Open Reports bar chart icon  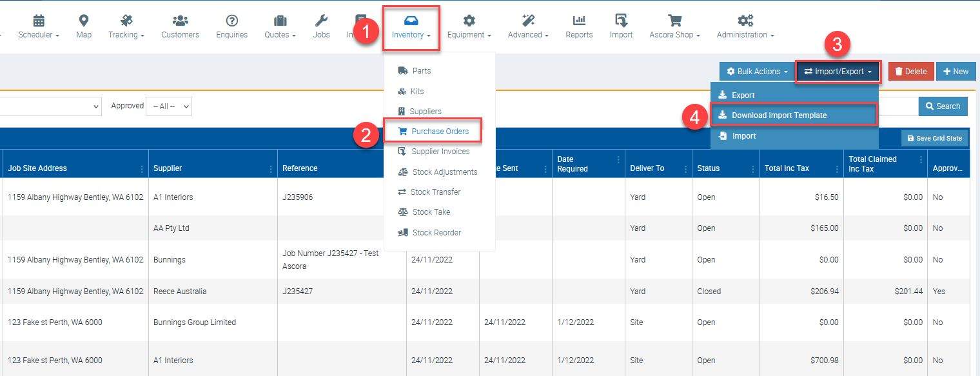click(579, 21)
